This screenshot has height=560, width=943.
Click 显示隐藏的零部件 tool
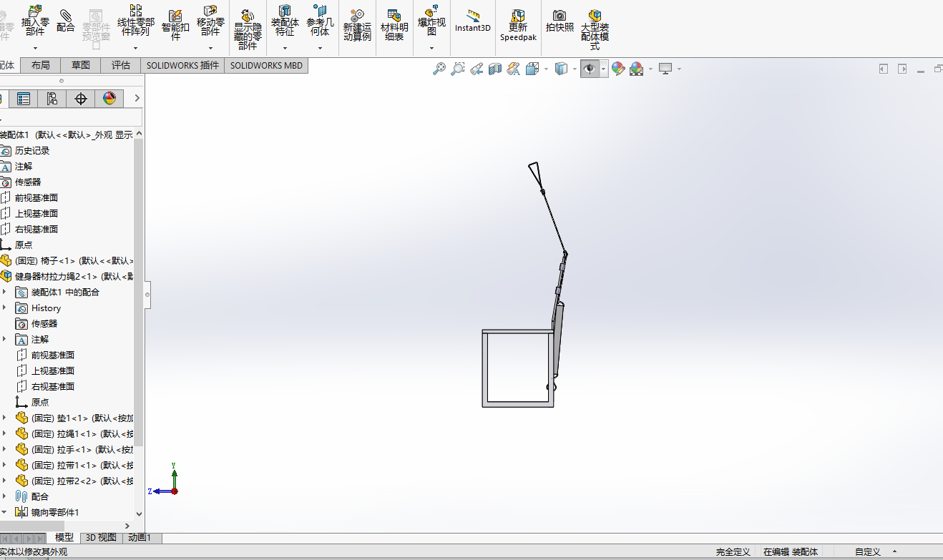tap(248, 29)
